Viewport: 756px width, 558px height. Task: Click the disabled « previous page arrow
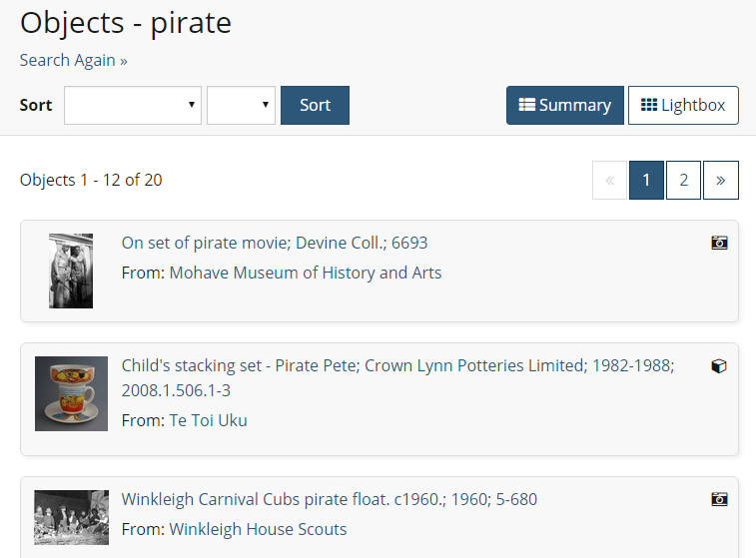tap(609, 181)
